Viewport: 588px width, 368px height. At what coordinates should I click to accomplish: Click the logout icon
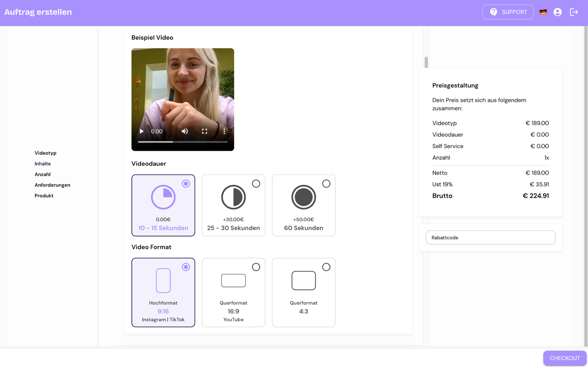[x=574, y=12]
